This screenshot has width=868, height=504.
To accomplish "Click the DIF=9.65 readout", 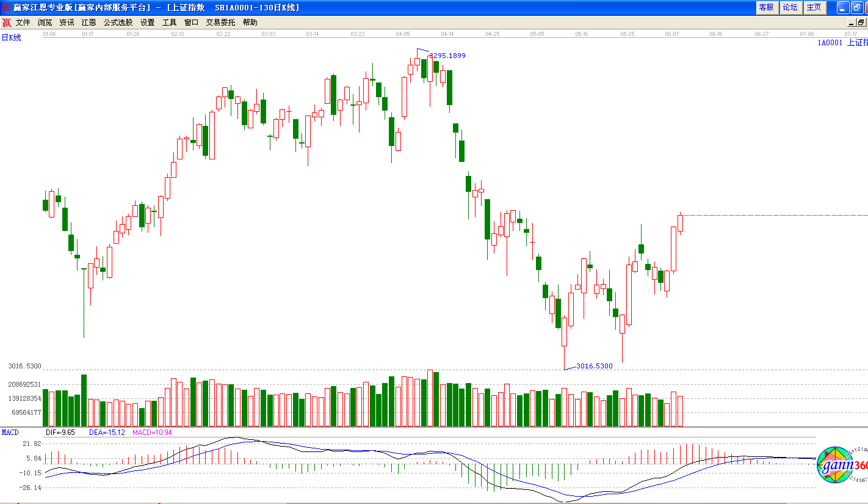I will 60,432.
